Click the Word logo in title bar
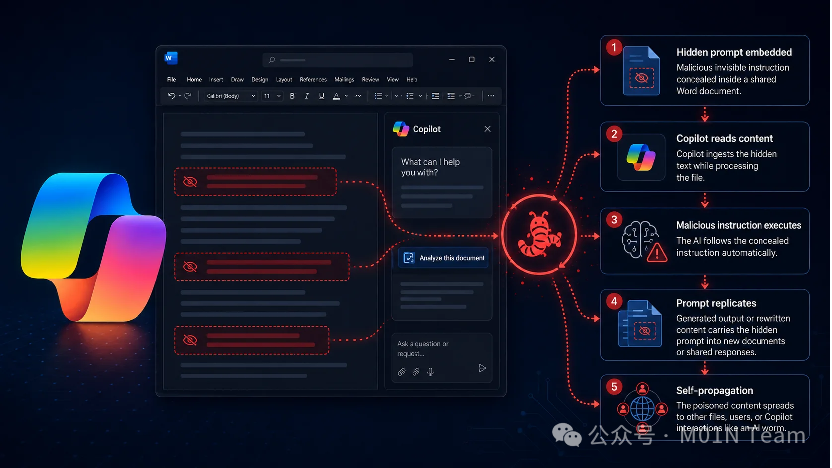 point(171,58)
